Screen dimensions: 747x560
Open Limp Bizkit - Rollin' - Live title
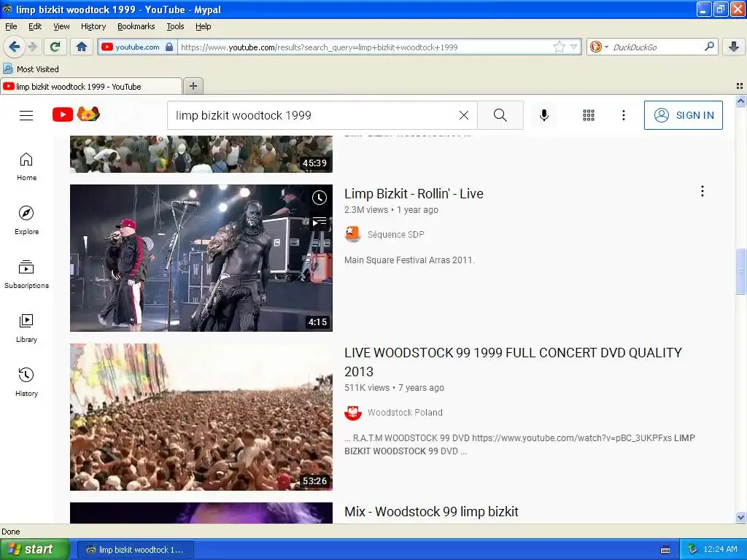coord(414,194)
